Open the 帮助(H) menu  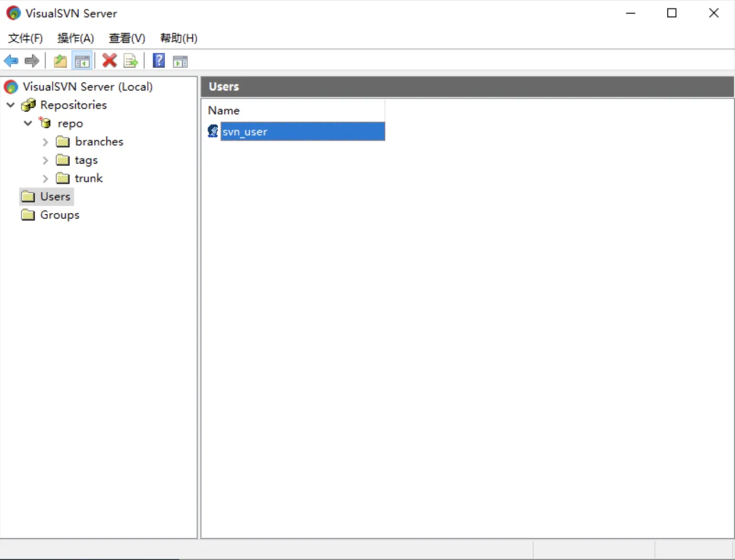(178, 38)
